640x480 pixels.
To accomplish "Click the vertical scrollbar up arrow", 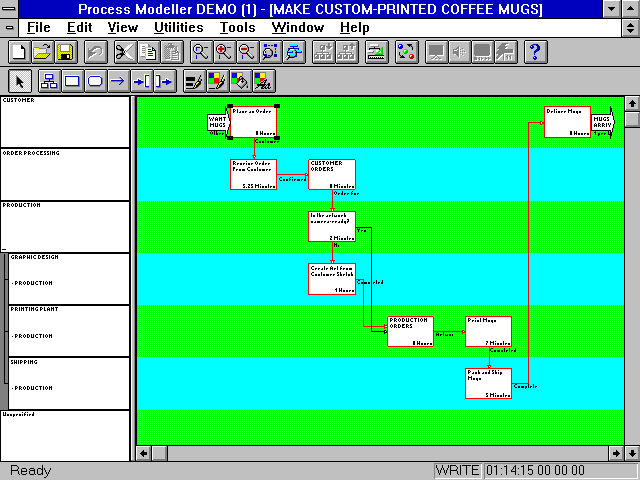I will tap(631, 104).
